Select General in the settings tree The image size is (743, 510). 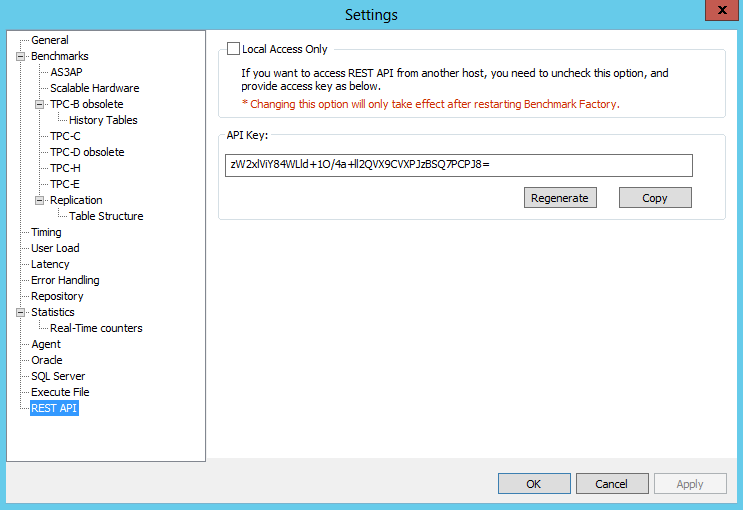point(50,40)
